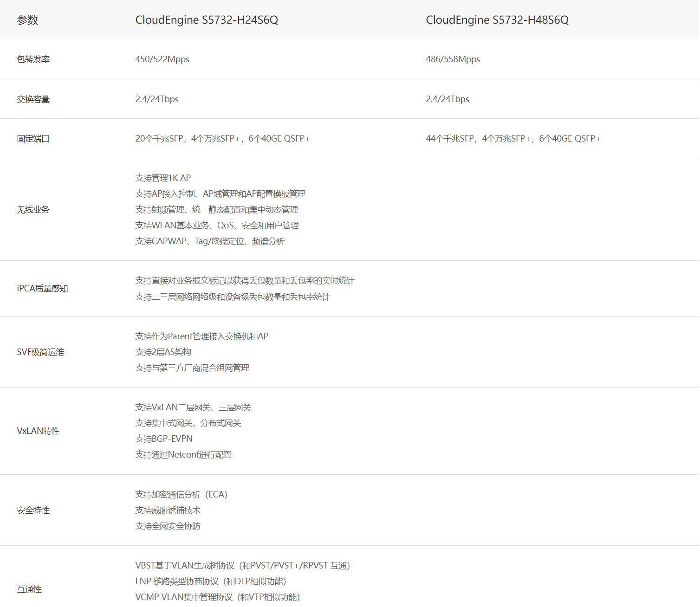This screenshot has height=607, width=700.
Task: Click the 互通性 row label
Action: click(x=29, y=589)
